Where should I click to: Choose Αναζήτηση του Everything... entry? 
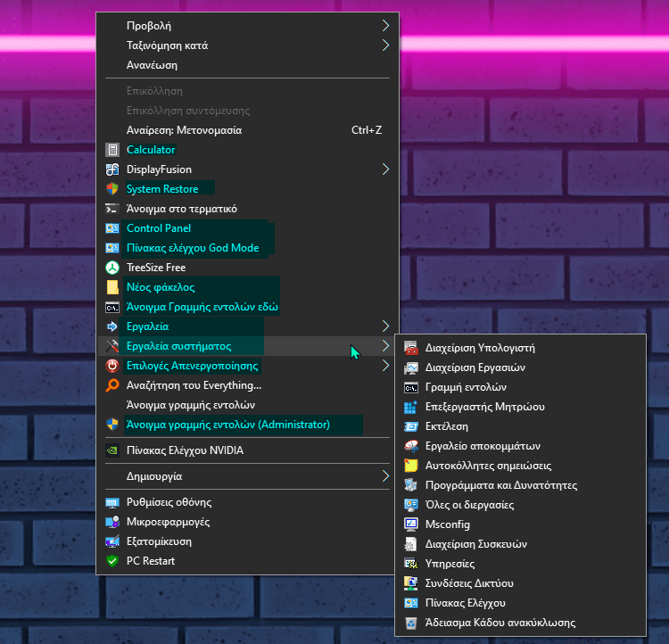click(x=247, y=385)
